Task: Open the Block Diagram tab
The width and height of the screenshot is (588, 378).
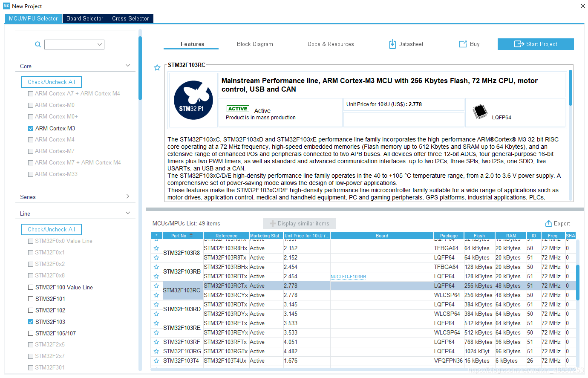Action: (x=255, y=44)
